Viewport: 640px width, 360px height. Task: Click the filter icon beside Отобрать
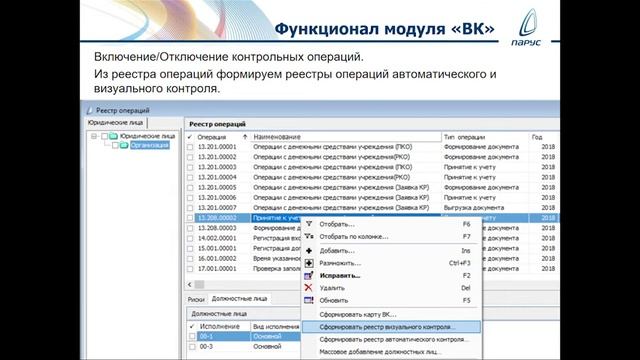click(309, 224)
